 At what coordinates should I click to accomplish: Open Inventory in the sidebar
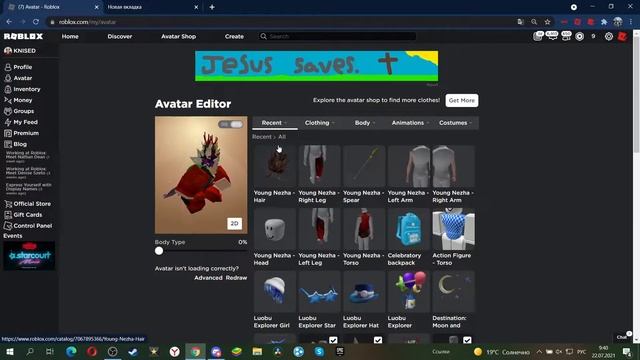tap(22, 89)
